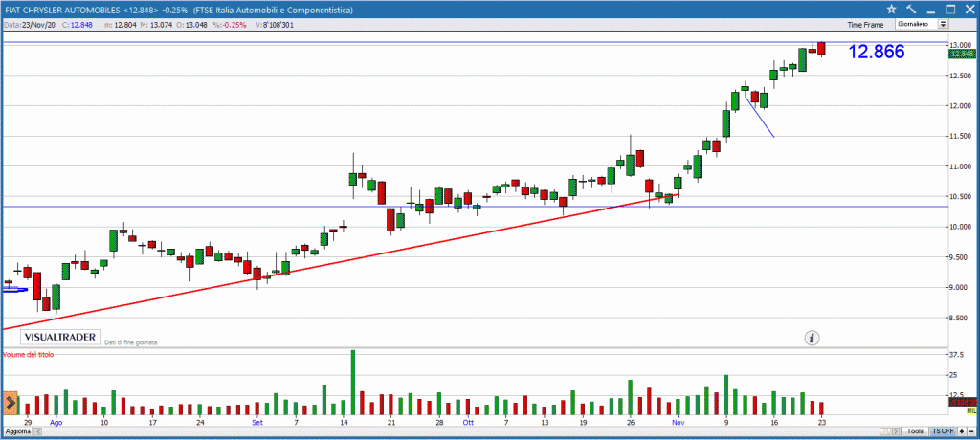
Task: Click the Set month label on date axis
Action: point(256,422)
